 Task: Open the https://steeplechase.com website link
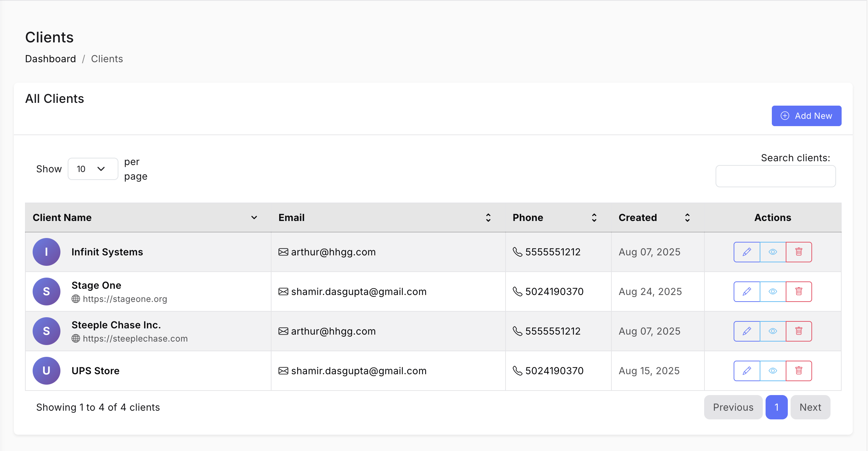[x=135, y=338]
